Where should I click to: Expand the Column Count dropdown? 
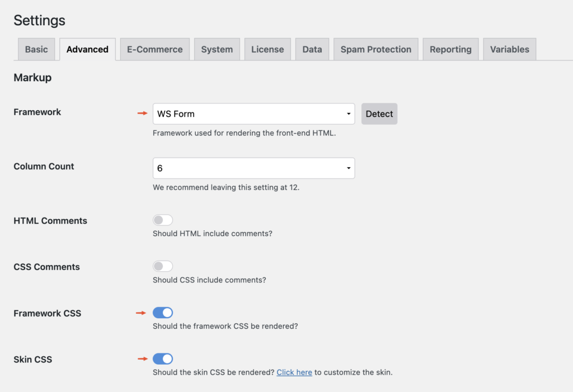(x=253, y=168)
